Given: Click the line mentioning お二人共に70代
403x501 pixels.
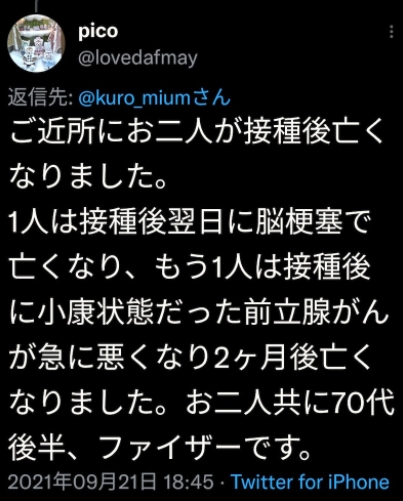Looking at the screenshot, I should click(202, 404).
